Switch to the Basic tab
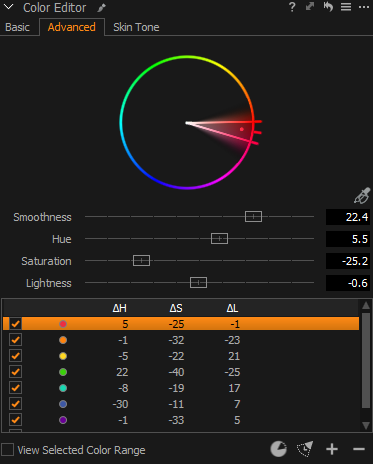Screen dimensions: 373x464 coord(17,27)
